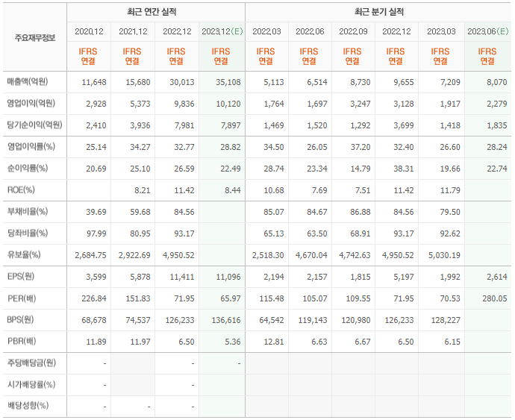Click BPS value 119,143
The width and height of the screenshot is (515, 420).
313,320
